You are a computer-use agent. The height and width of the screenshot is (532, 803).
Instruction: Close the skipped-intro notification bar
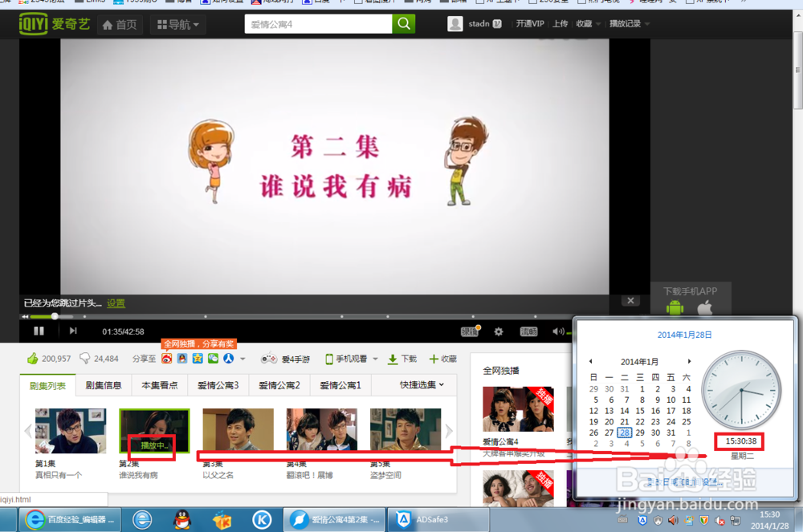(x=630, y=301)
